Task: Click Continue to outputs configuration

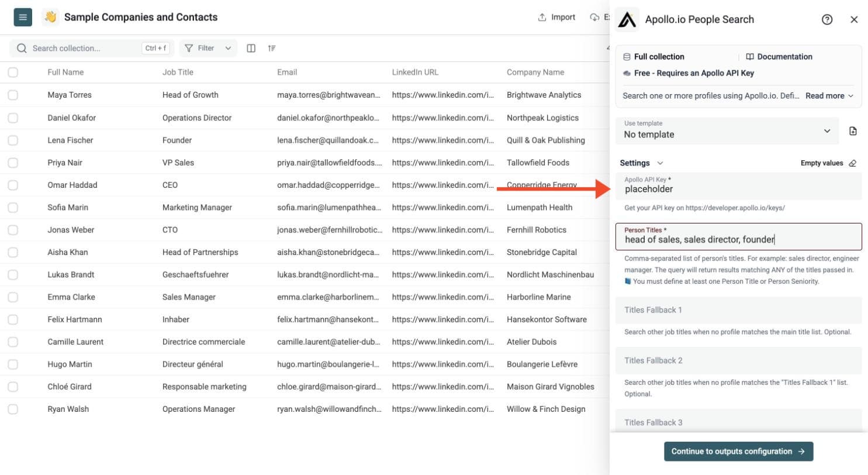Action: click(738, 452)
